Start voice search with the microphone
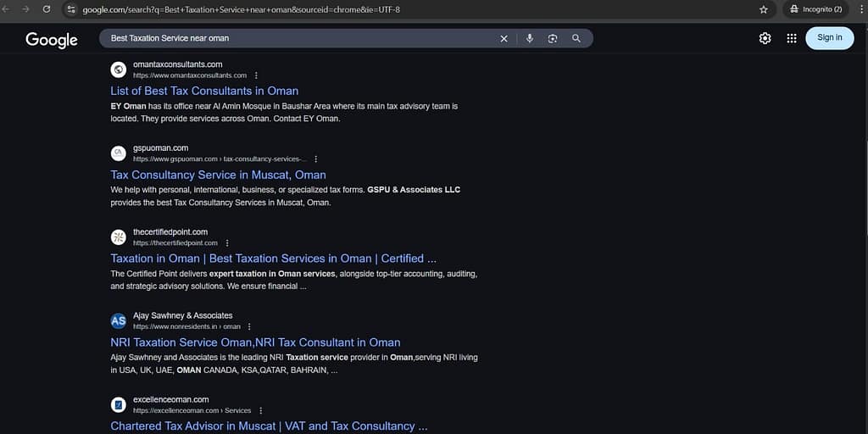 click(530, 38)
